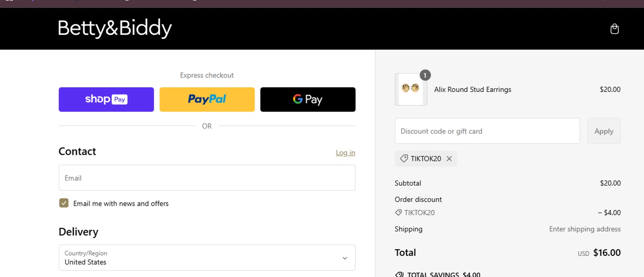This screenshot has width=644, height=277.
Task: Click the Alix Round Stud Earrings thumbnail
Action: [x=411, y=89]
